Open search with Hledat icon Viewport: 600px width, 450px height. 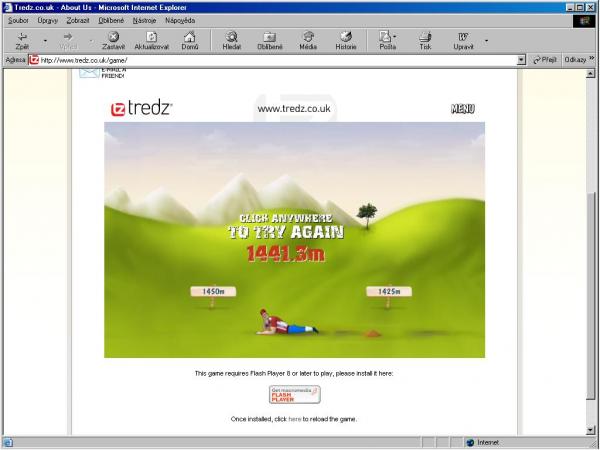(231, 37)
